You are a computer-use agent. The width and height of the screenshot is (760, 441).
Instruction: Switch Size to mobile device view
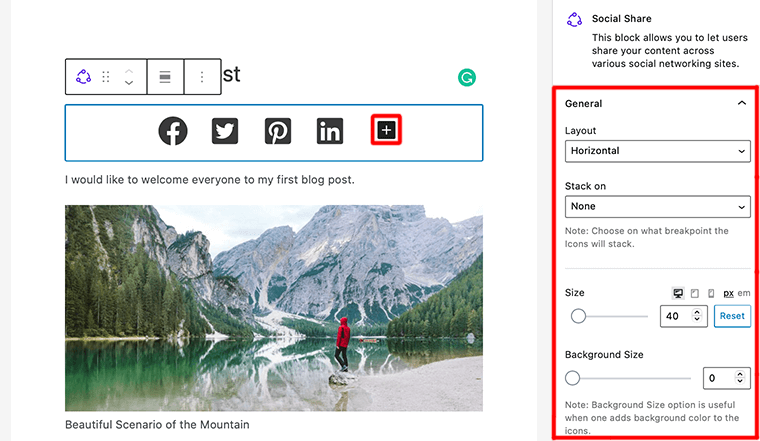[710, 293]
